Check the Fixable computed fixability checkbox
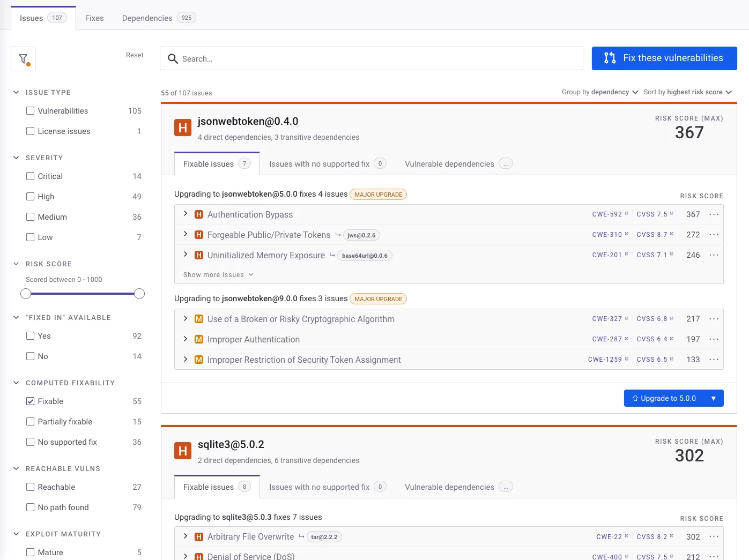The image size is (749, 560). click(30, 401)
